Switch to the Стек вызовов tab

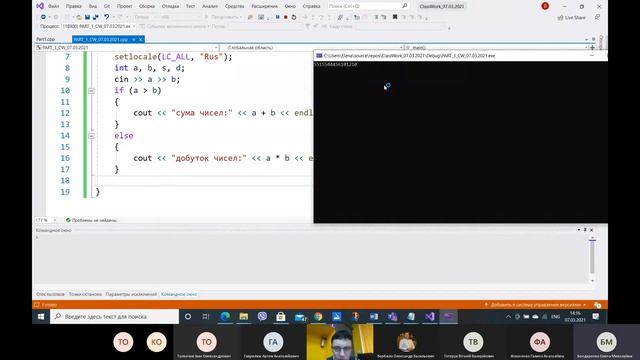tap(50, 294)
